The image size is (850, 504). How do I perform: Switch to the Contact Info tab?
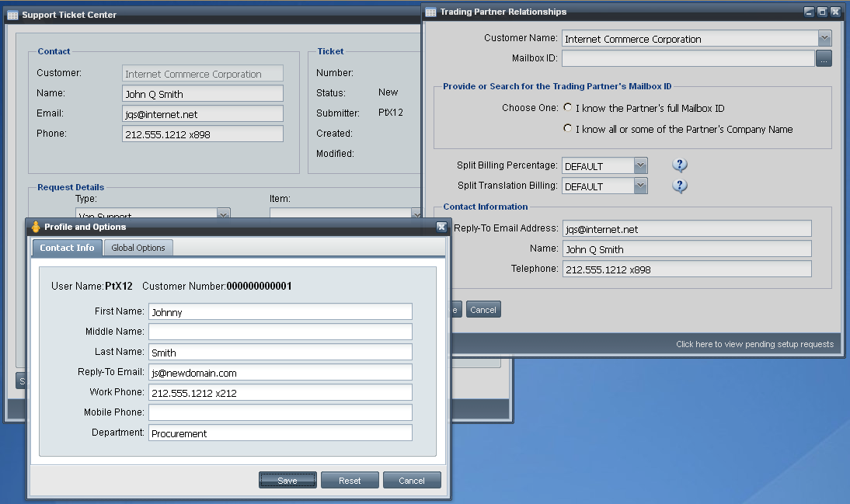[68, 248]
